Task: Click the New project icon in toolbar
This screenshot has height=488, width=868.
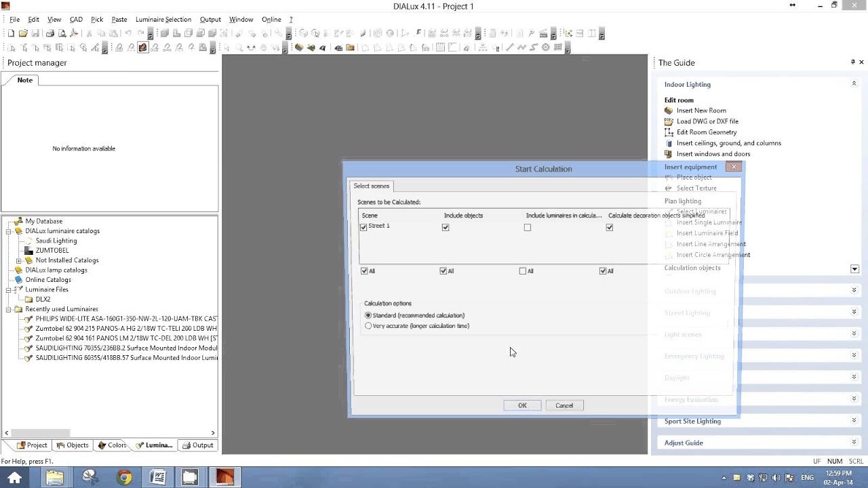Action: click(12, 33)
